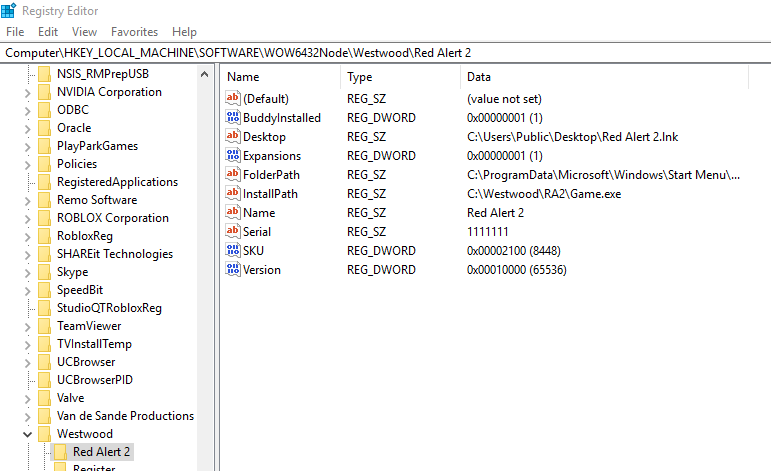Select the NSIS_RMPrepUSB key
Viewport: 771px width, 471px height.
tap(103, 74)
